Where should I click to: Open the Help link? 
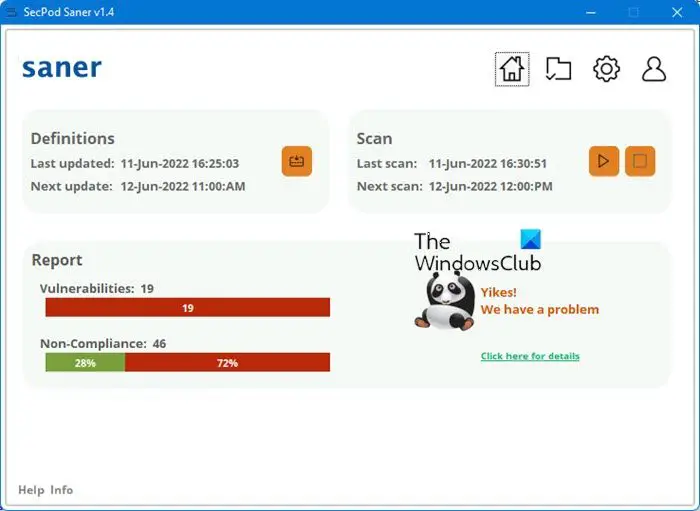click(x=31, y=490)
